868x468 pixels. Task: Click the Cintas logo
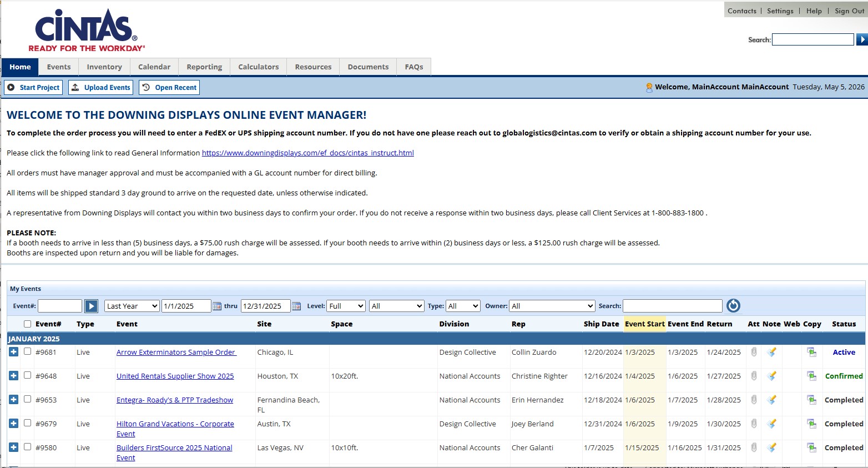click(x=86, y=30)
